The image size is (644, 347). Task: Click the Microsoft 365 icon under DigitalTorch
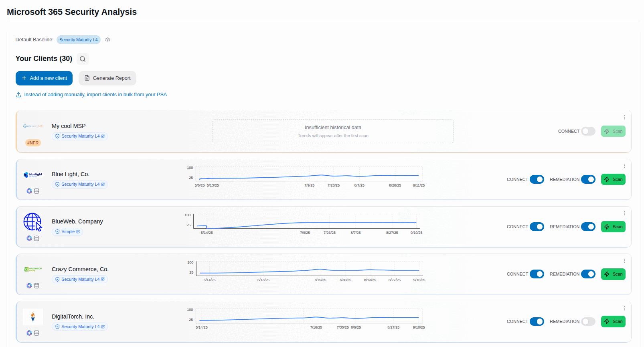[x=29, y=333]
